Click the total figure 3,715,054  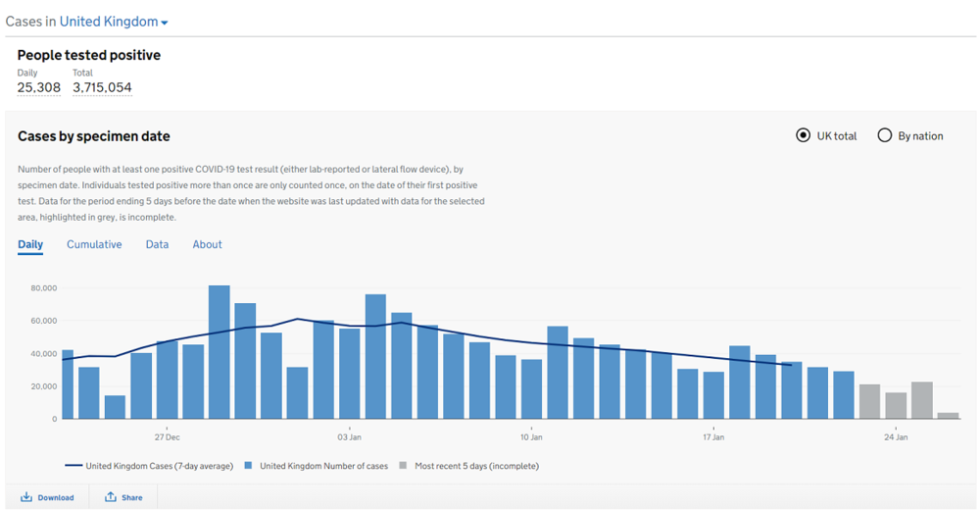tap(102, 87)
